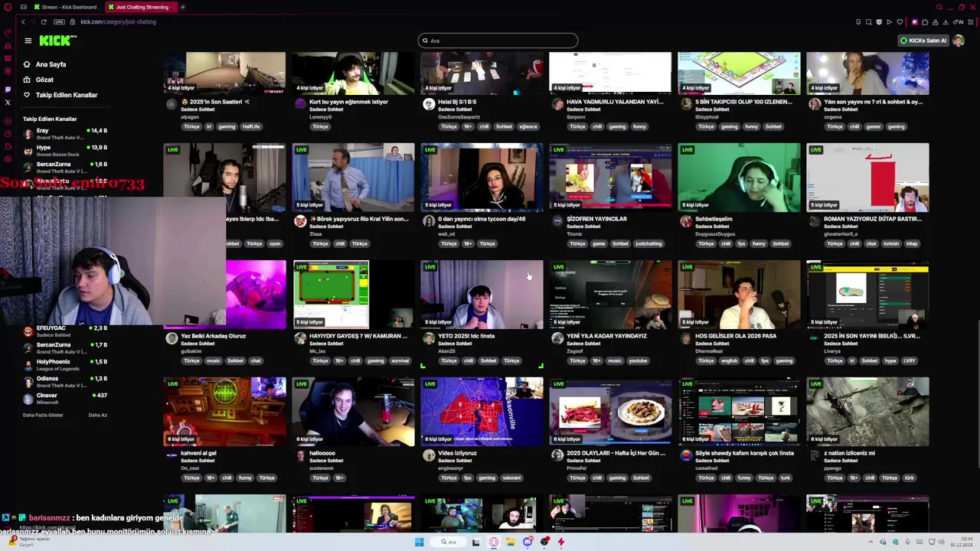The height and width of the screenshot is (551, 980).
Task: Click the HalfLife tag under '2025'in Son Saatleri'
Action: point(251,126)
